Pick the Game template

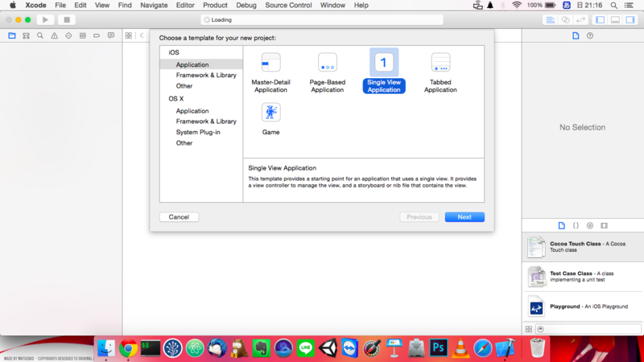pos(270,119)
